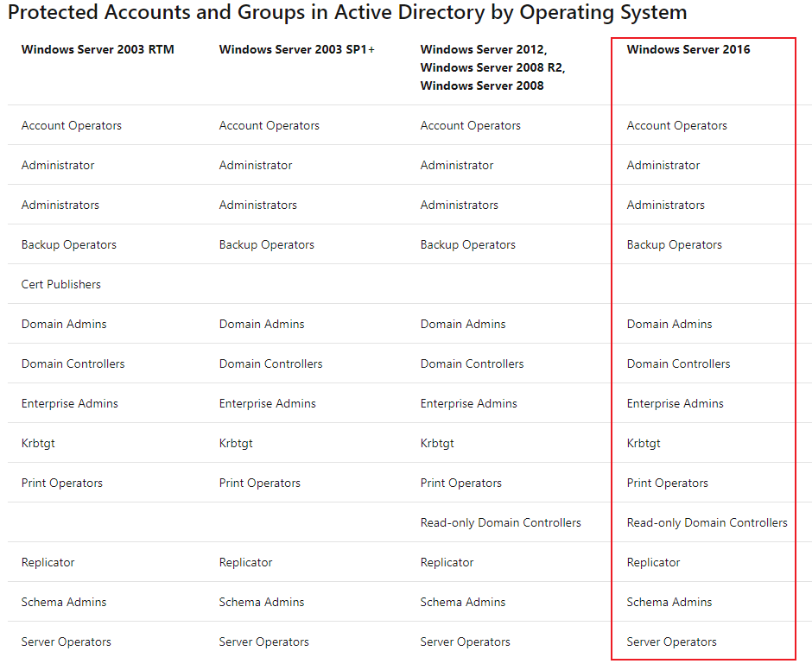812x670 pixels.
Task: Click Domain Controllers in the Windows Server 2012 column
Action: tap(472, 363)
